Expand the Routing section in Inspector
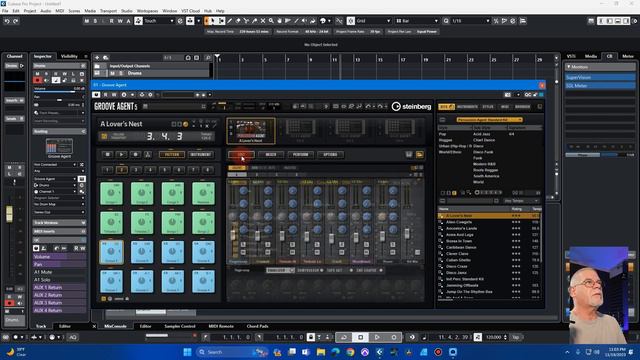 coord(59,131)
